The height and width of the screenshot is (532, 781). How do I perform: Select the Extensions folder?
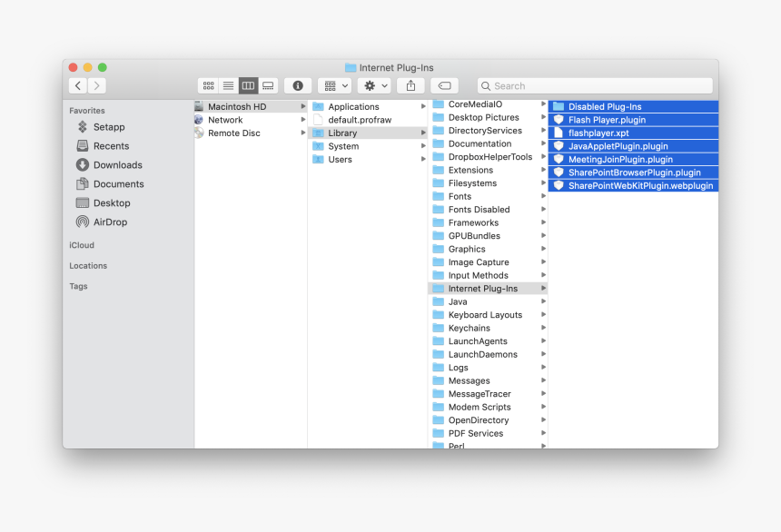pos(489,170)
